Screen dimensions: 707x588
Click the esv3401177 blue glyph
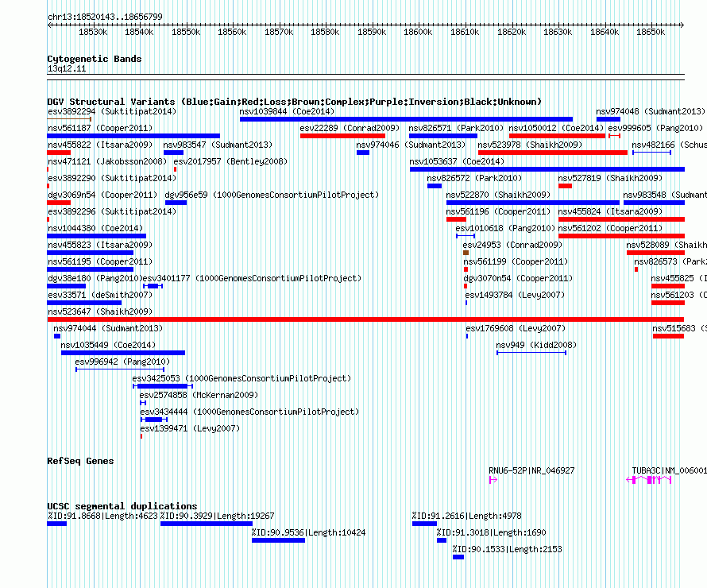tap(153, 286)
